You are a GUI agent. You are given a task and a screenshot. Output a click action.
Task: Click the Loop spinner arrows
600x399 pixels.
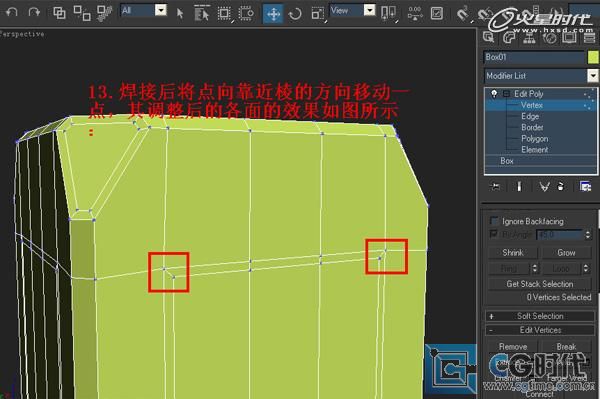coord(586,269)
